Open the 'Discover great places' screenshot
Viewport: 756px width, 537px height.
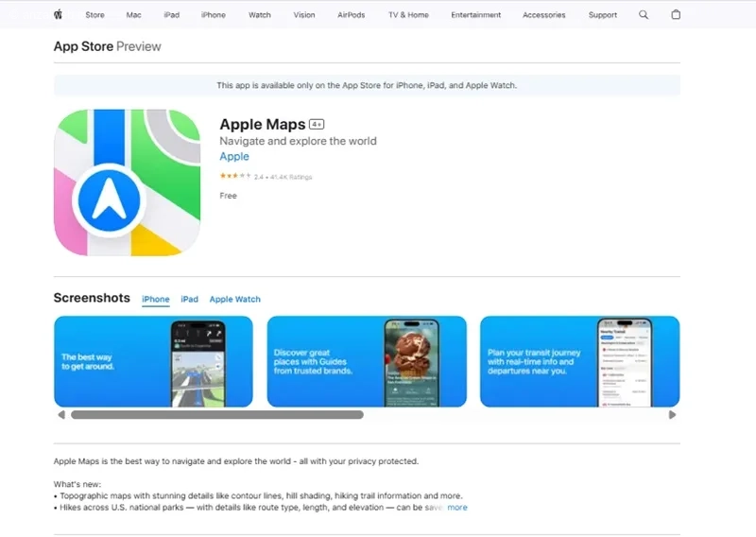367,361
